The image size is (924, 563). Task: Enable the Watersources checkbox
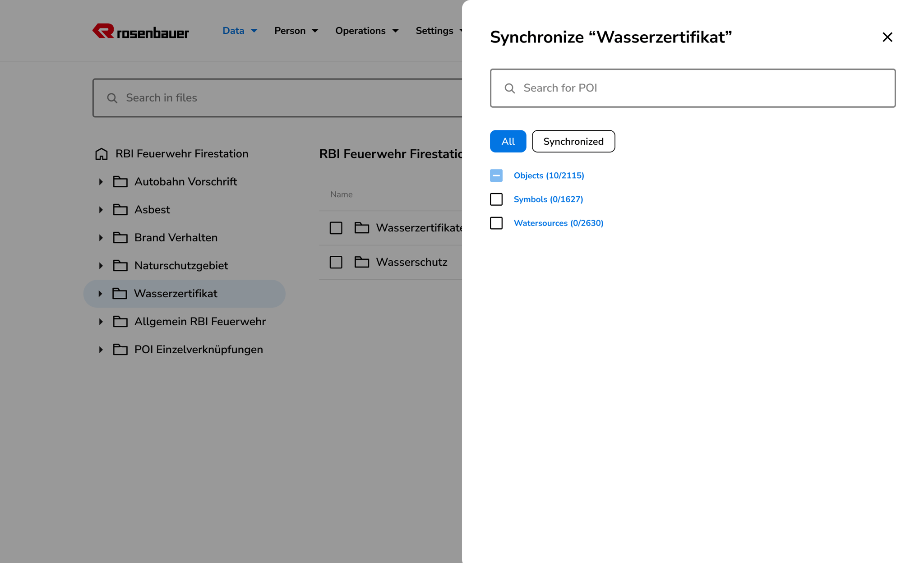pyautogui.click(x=496, y=223)
